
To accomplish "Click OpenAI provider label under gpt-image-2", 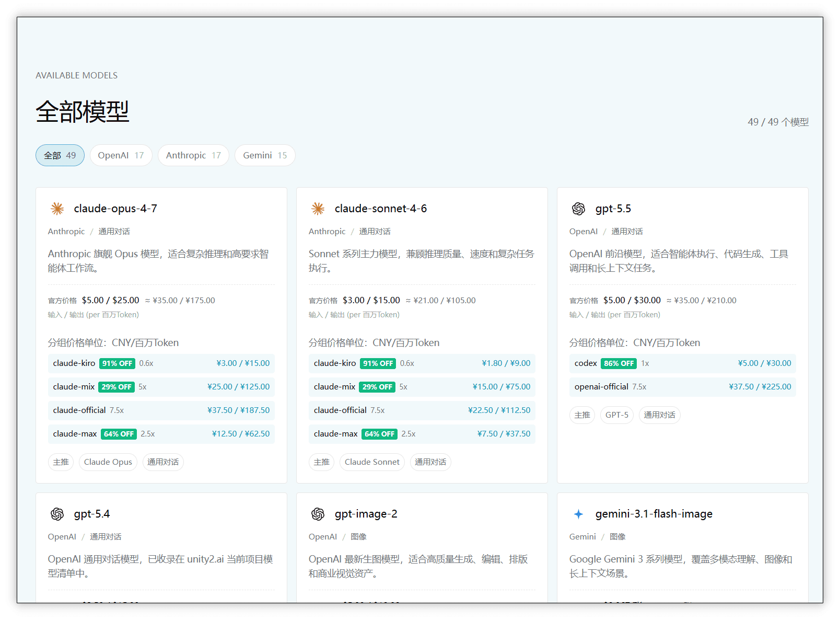I will pyautogui.click(x=323, y=537).
